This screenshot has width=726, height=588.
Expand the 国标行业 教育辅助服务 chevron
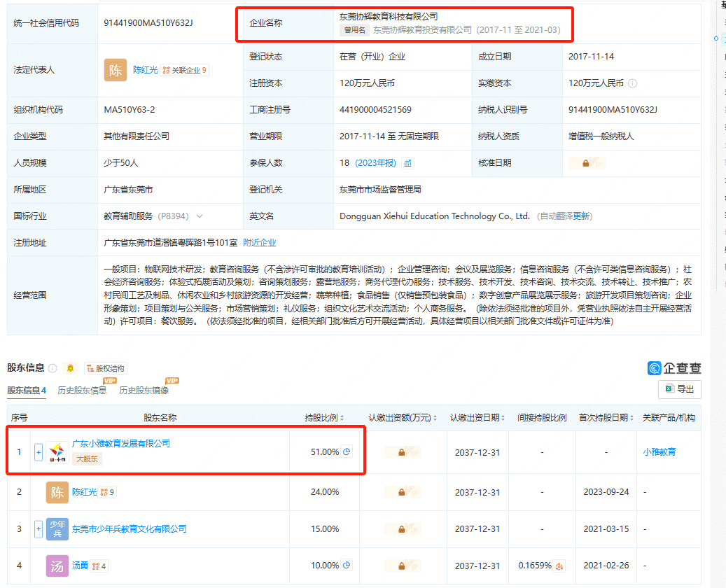click(x=200, y=216)
